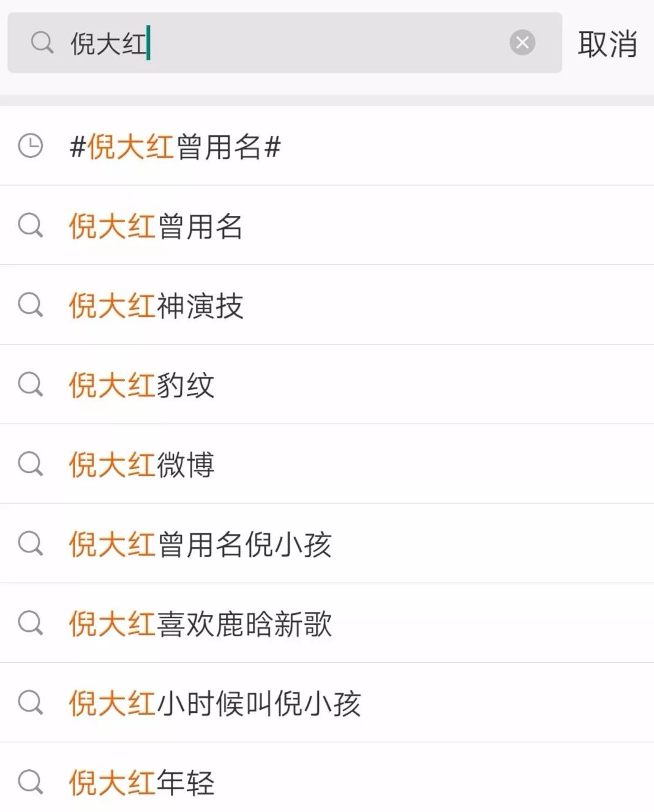Choose suggestion 倪大红微博

327,464
